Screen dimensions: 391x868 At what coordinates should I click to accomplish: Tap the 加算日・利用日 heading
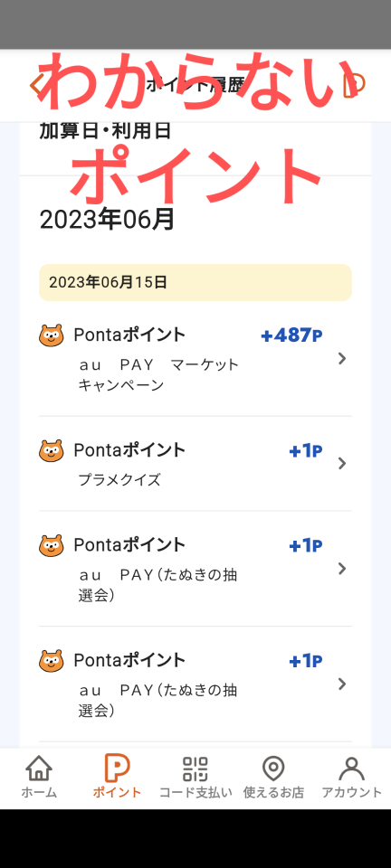(105, 131)
